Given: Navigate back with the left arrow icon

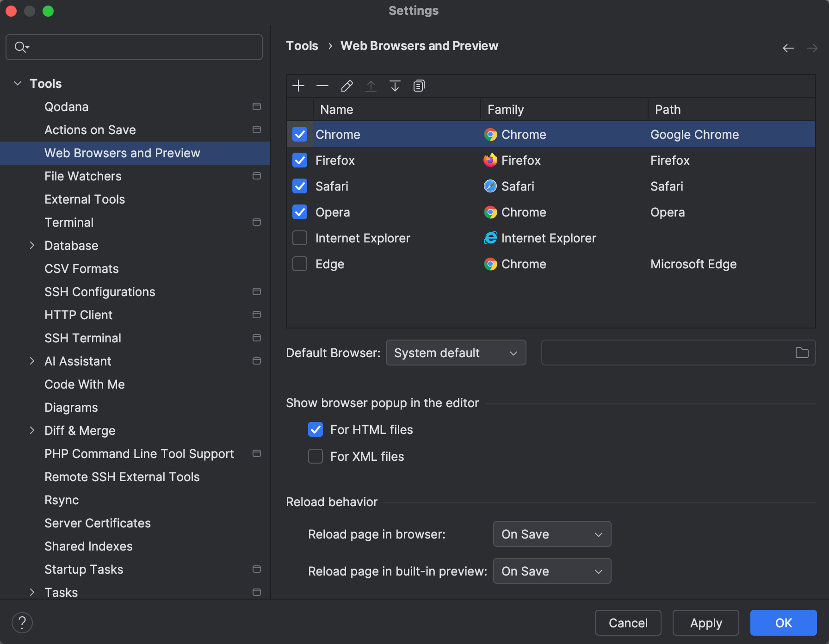Looking at the screenshot, I should click(788, 48).
